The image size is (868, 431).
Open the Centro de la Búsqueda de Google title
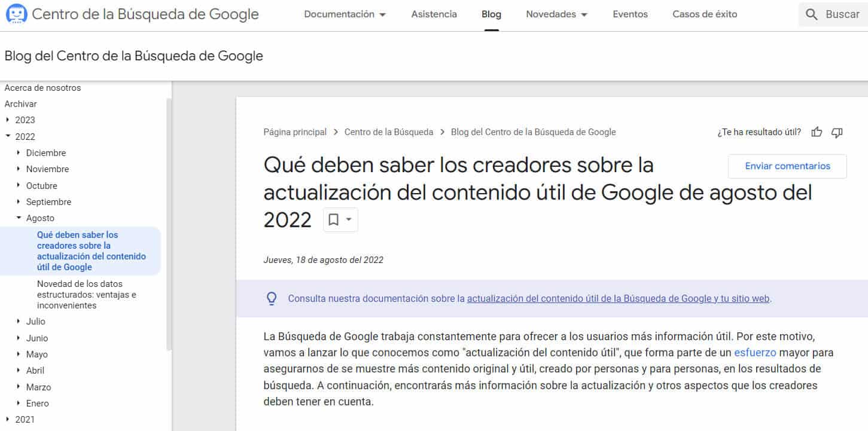[145, 14]
